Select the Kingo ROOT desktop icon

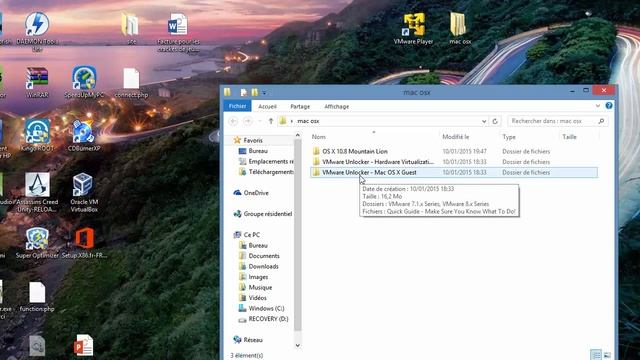point(37,136)
